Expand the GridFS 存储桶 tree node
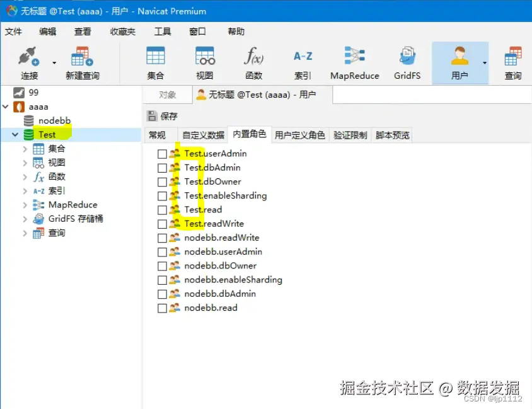Viewport: 532px width, 409px height. (25, 219)
